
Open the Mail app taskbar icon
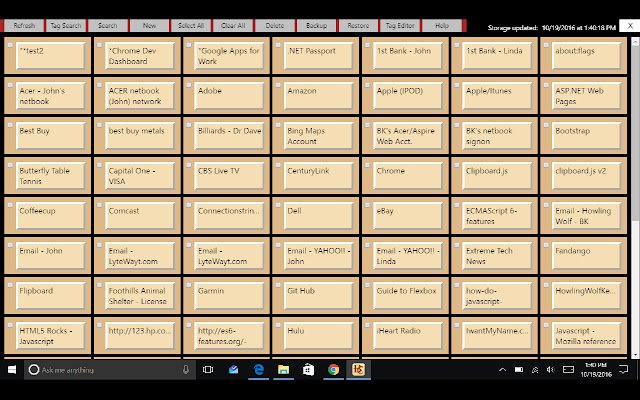coord(233,370)
